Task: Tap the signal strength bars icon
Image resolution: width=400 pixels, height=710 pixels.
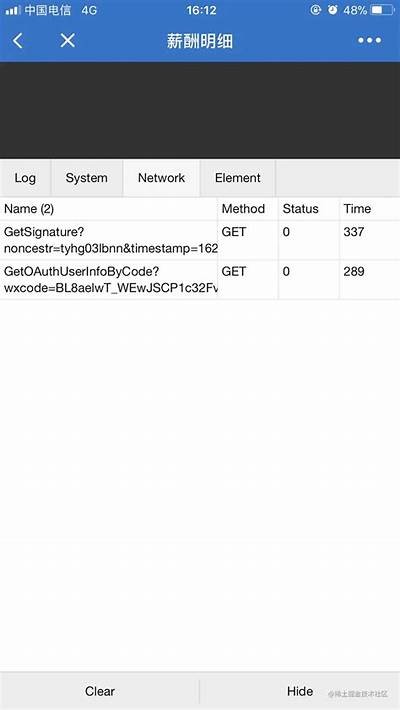Action: 12,10
